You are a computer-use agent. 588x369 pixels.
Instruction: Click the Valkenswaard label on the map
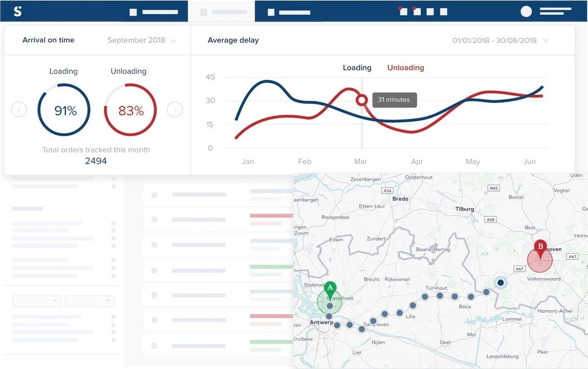click(543, 279)
